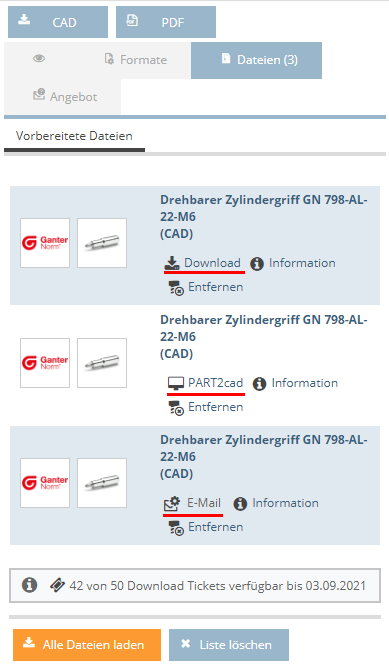The image size is (389, 668).
Task: Remove E-Mail file via Entfernen
Action: [206, 527]
